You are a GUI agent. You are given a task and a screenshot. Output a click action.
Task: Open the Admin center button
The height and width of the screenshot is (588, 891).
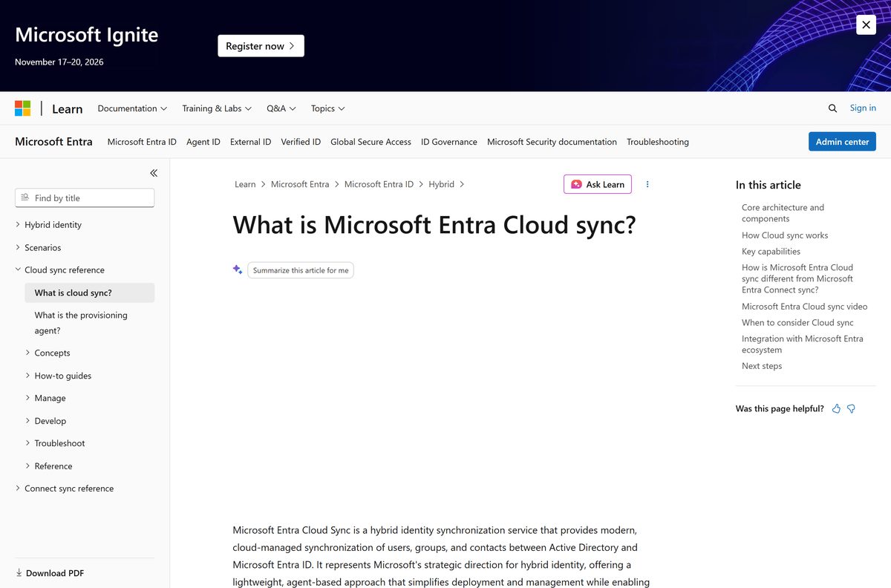pos(842,142)
